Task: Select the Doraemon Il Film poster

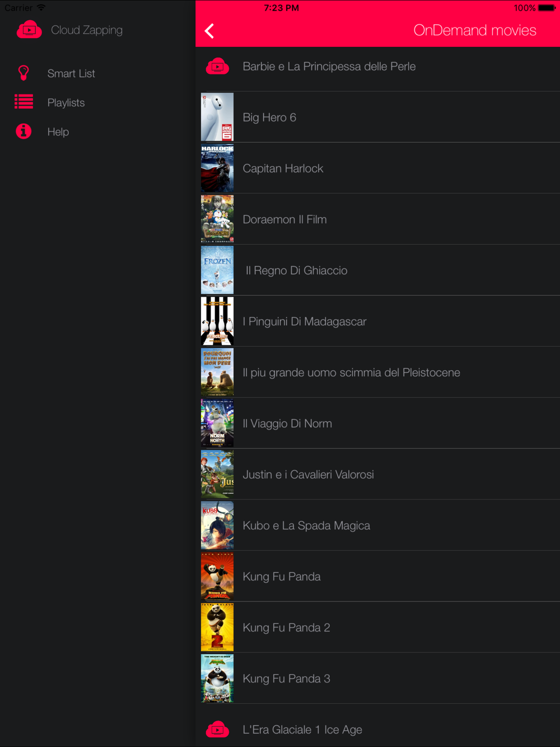Action: pyautogui.click(x=217, y=219)
